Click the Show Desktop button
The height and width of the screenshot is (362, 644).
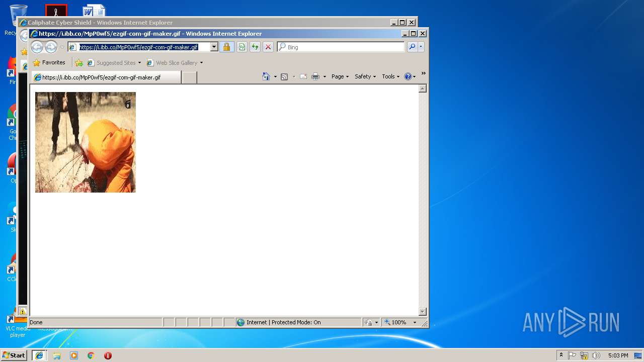click(x=638, y=355)
